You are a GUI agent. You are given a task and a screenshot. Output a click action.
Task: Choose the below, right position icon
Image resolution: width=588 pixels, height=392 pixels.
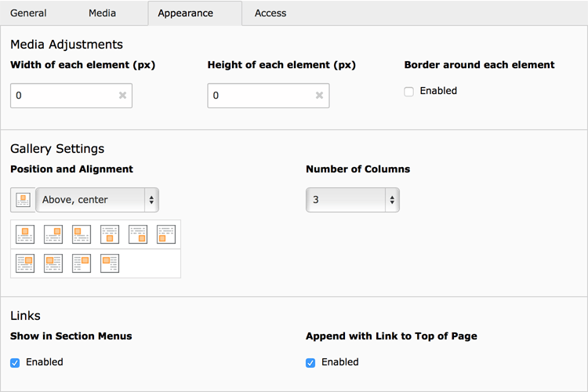tap(138, 234)
